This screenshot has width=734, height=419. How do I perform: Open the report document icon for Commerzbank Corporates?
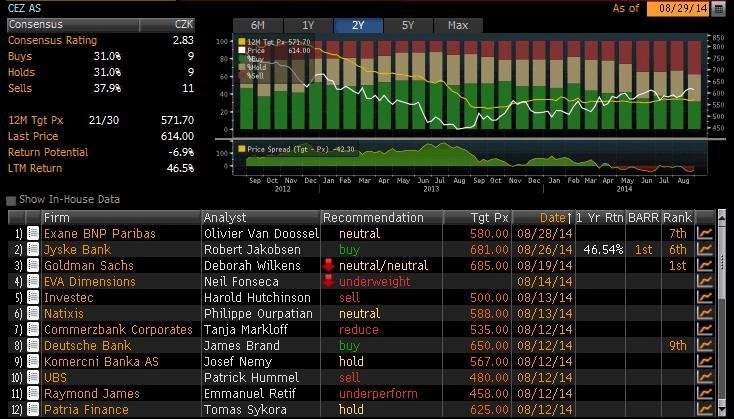click(x=33, y=329)
